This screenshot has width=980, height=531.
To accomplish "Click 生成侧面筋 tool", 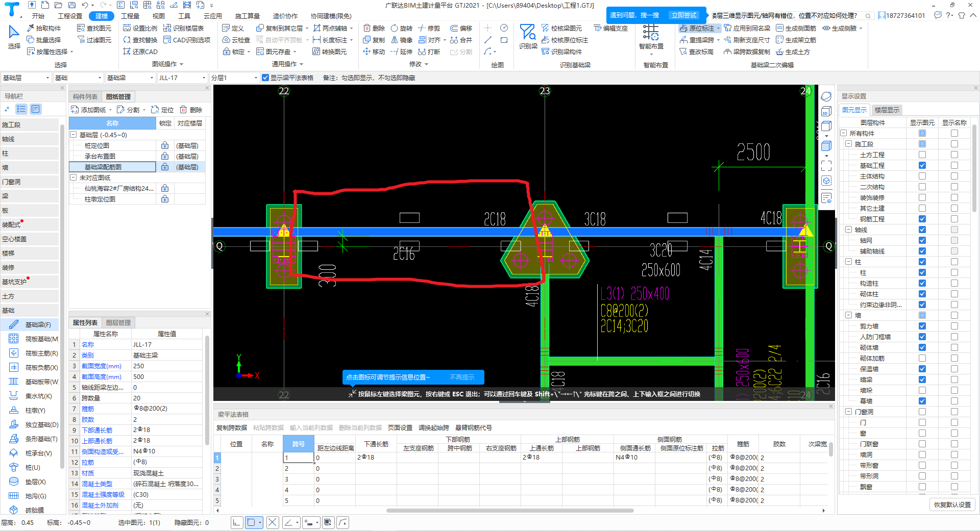I will click(x=796, y=28).
